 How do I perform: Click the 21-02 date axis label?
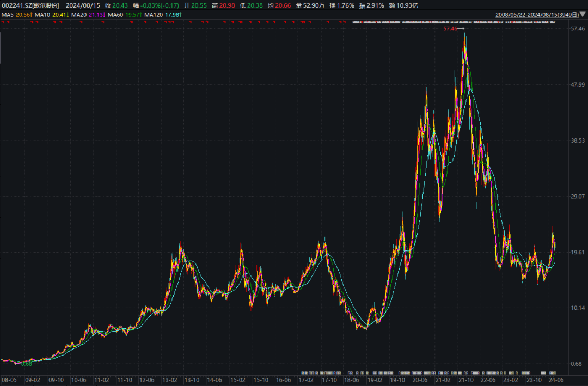click(443, 380)
